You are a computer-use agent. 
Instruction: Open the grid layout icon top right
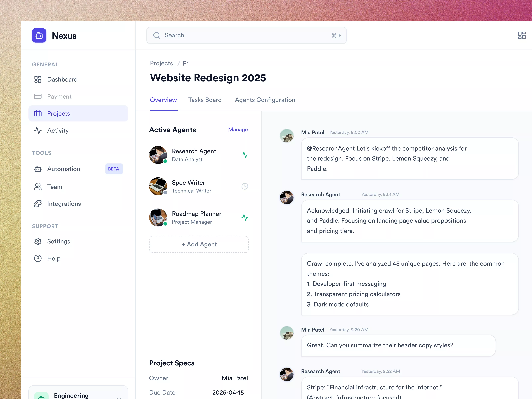(521, 35)
